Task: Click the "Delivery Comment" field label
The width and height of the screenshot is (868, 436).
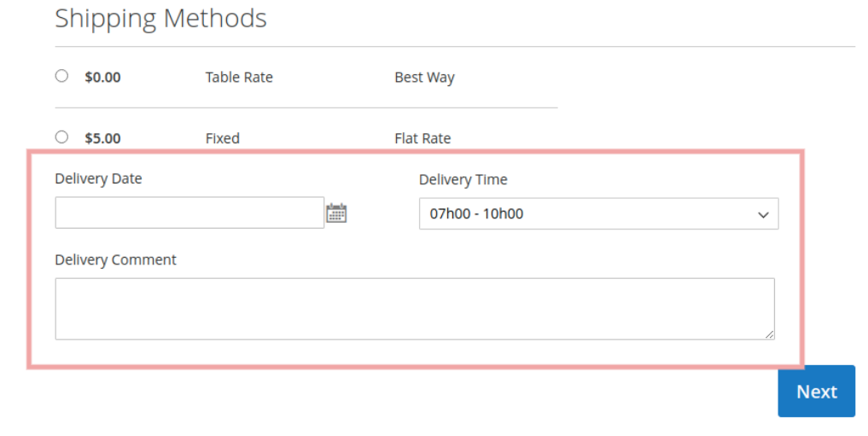Action: point(115,259)
